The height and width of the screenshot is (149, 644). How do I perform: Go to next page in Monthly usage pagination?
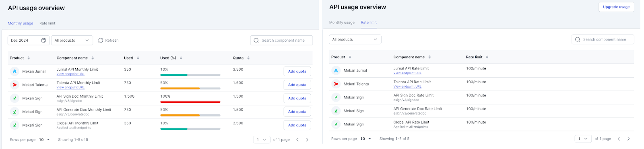tap(307, 140)
